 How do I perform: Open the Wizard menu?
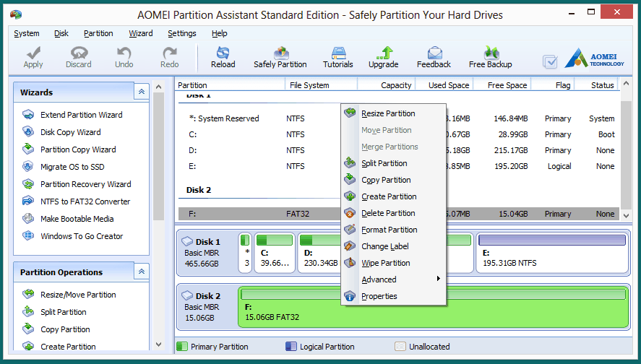click(141, 33)
